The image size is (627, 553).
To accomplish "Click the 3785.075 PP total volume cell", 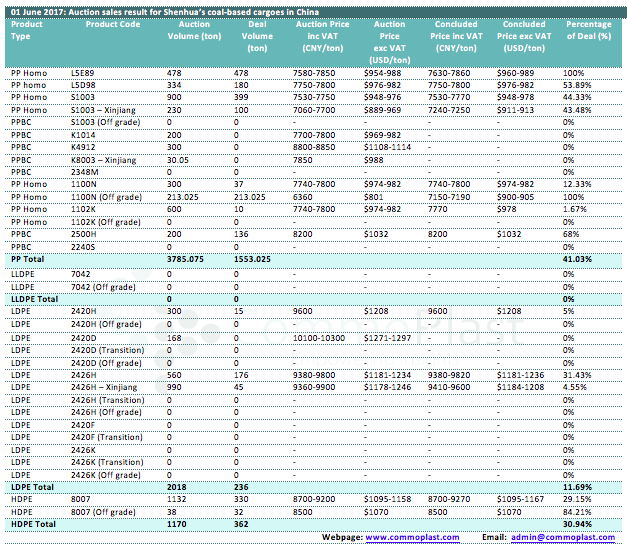I will 185,258.
